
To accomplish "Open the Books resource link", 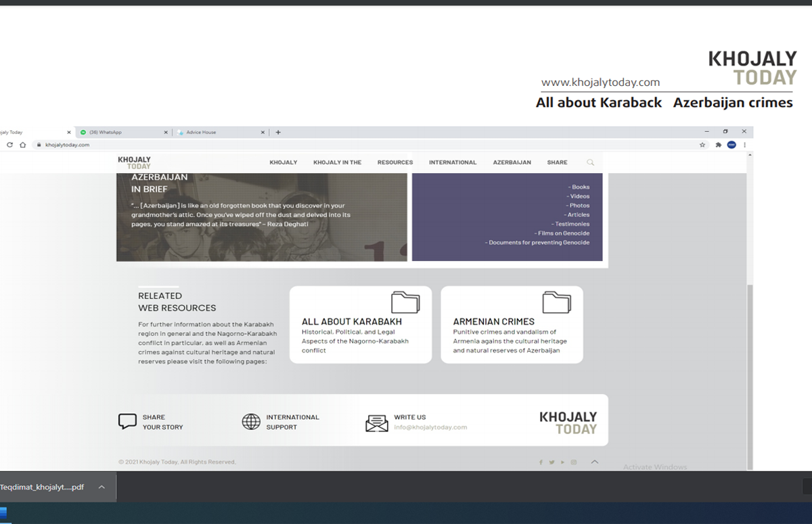I will [x=579, y=187].
